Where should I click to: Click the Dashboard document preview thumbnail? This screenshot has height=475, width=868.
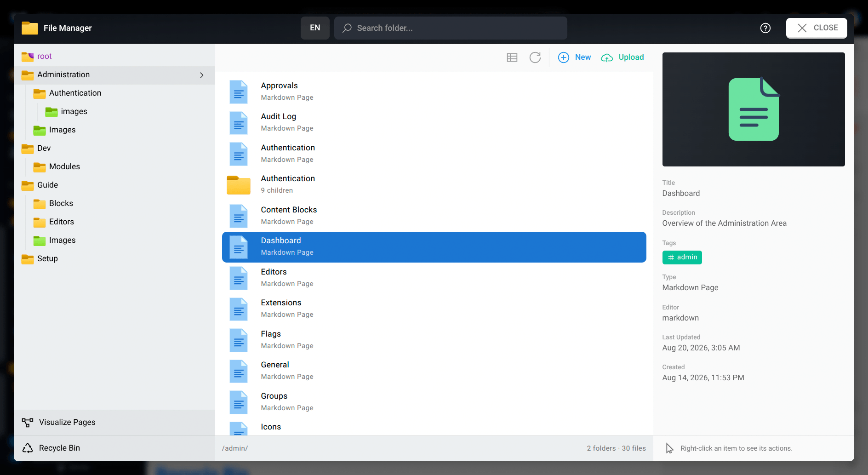(754, 109)
